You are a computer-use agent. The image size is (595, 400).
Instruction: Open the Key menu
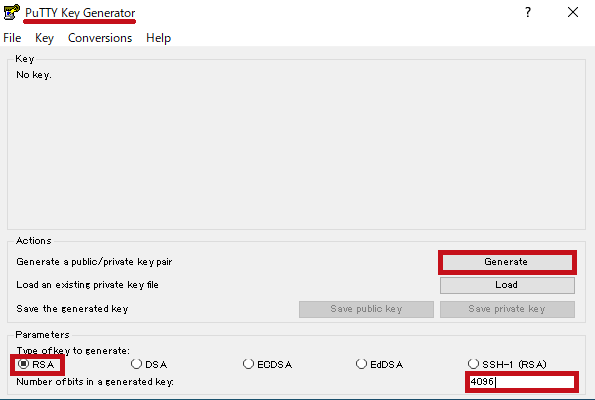click(44, 38)
